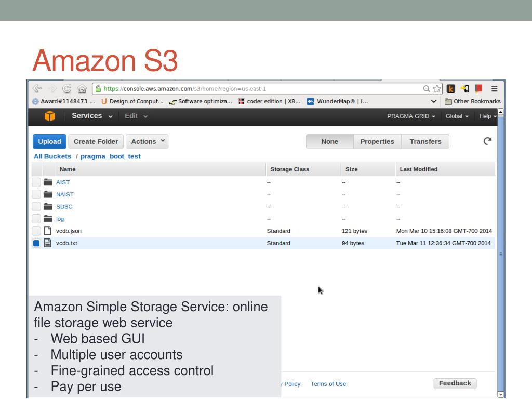Click the Upload button
This screenshot has height=399, width=532.
[49, 141]
